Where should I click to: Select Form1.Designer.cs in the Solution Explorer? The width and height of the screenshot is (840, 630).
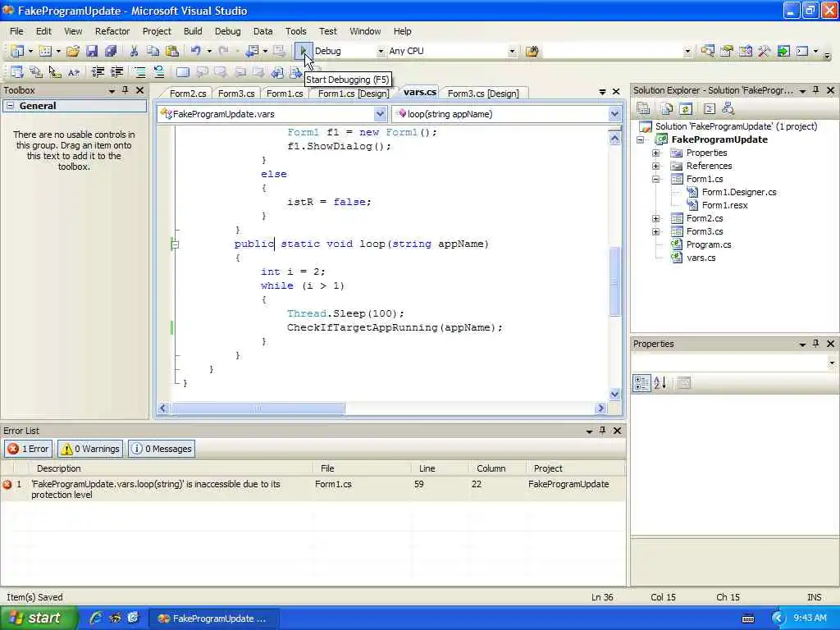[x=739, y=192]
